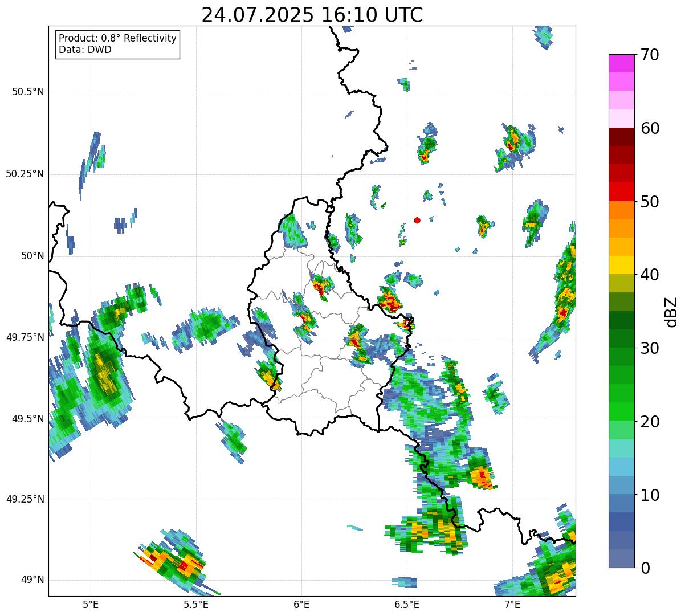Click the longitude label "6°E"

coord(301,604)
